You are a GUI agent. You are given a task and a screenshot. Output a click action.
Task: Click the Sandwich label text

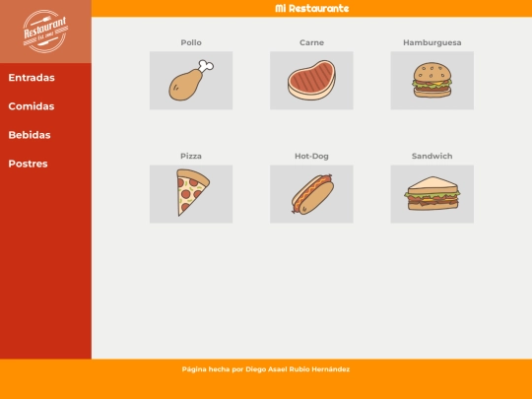coord(432,156)
